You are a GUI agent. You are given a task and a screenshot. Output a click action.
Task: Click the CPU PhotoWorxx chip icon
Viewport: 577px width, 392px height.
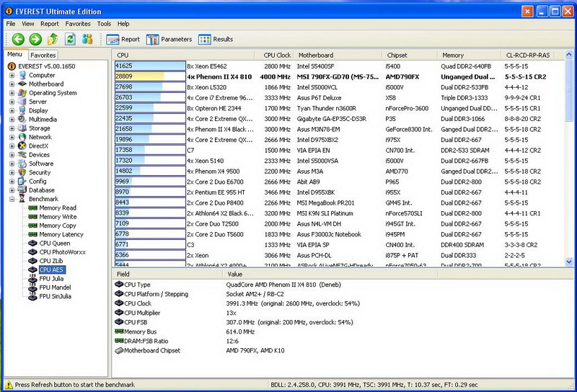tap(32, 252)
